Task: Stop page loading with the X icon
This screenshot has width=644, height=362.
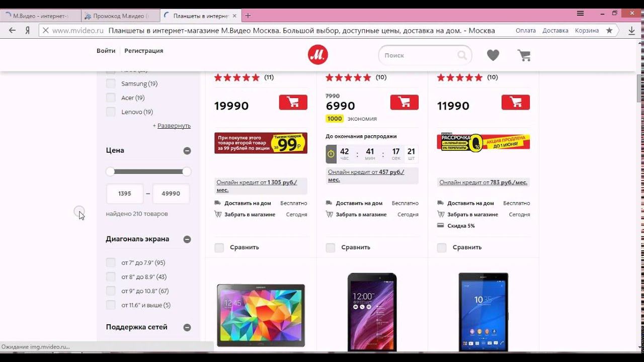Action: 45,30
